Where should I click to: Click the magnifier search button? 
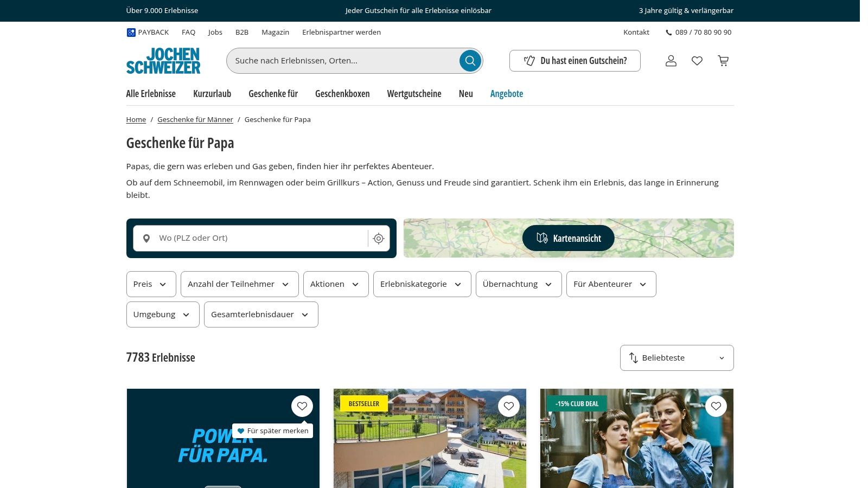click(470, 61)
